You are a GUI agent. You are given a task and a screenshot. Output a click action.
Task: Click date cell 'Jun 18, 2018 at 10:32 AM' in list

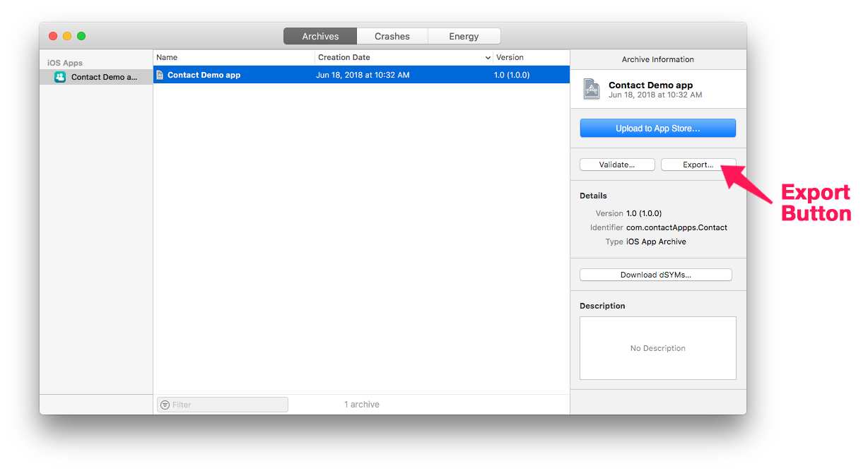tap(363, 75)
